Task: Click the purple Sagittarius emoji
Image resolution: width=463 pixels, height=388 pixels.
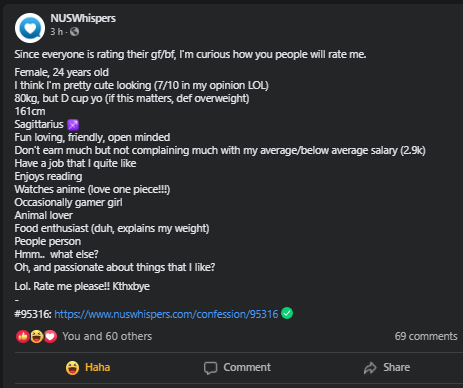Action: tap(73, 125)
